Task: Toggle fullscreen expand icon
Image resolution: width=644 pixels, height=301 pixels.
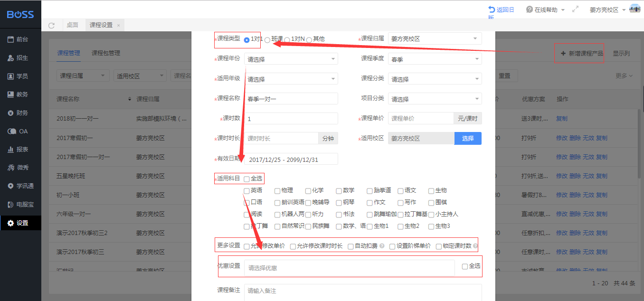Action: [x=576, y=9]
